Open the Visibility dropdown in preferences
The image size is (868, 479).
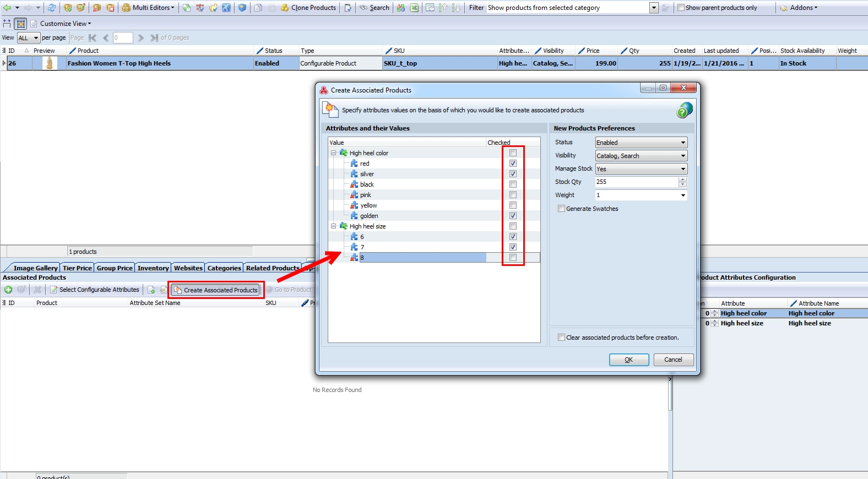(x=641, y=156)
